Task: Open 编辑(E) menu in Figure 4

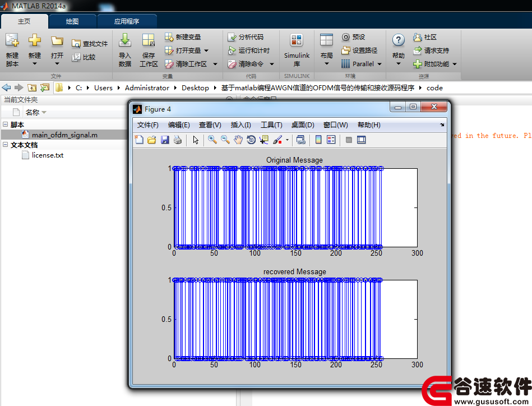Action: 179,125
